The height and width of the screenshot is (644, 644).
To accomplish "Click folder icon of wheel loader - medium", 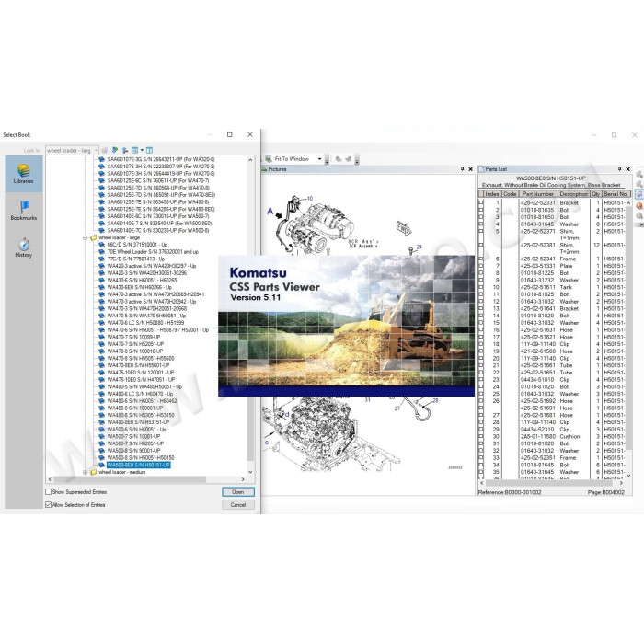I will tap(93, 472).
